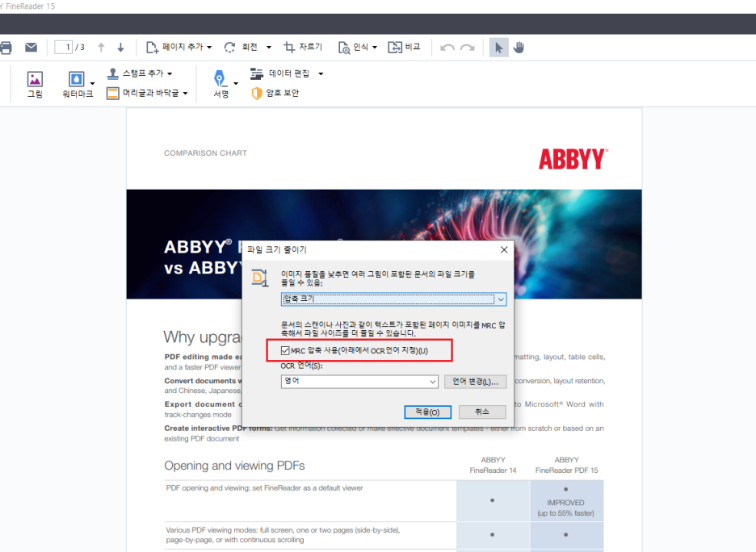
Task: Expand the 데이터 편집 dropdown arrow
Action: tap(321, 73)
